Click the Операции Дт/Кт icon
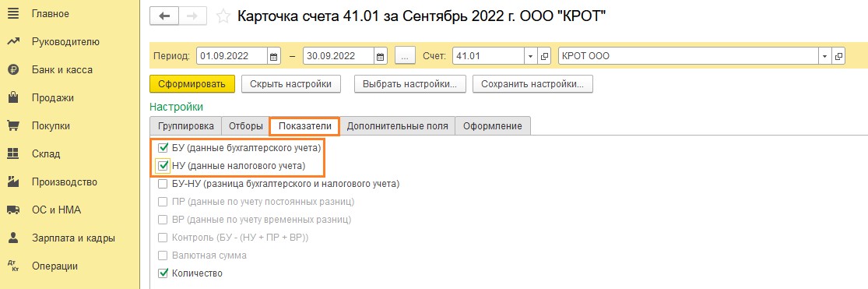 click(14, 266)
